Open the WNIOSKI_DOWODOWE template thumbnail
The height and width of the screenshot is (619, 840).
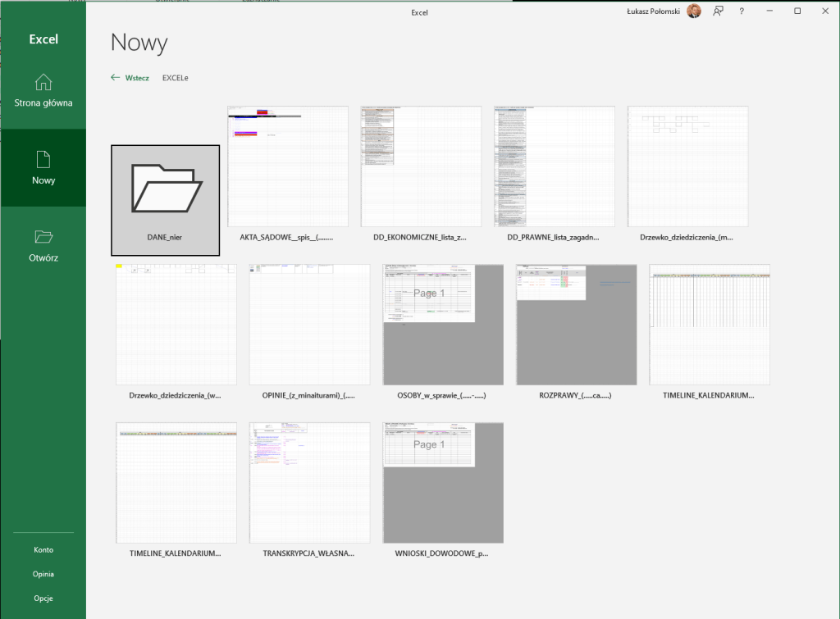tap(443, 483)
